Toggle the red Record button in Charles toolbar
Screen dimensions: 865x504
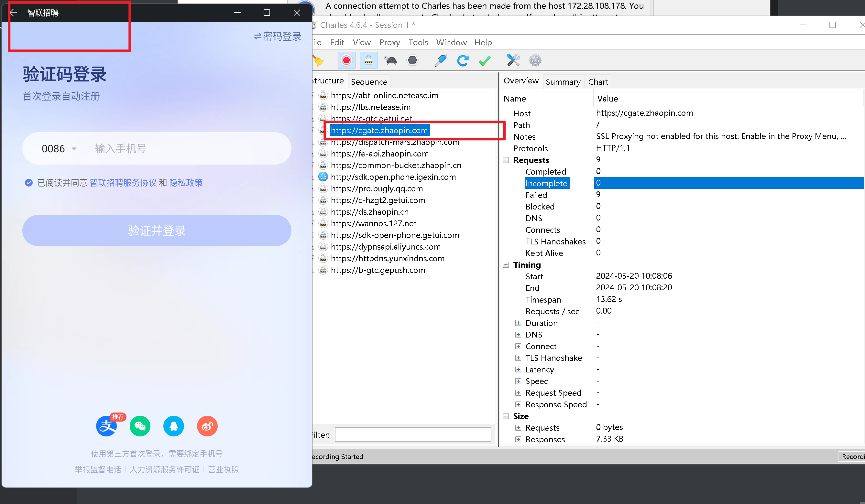point(346,60)
